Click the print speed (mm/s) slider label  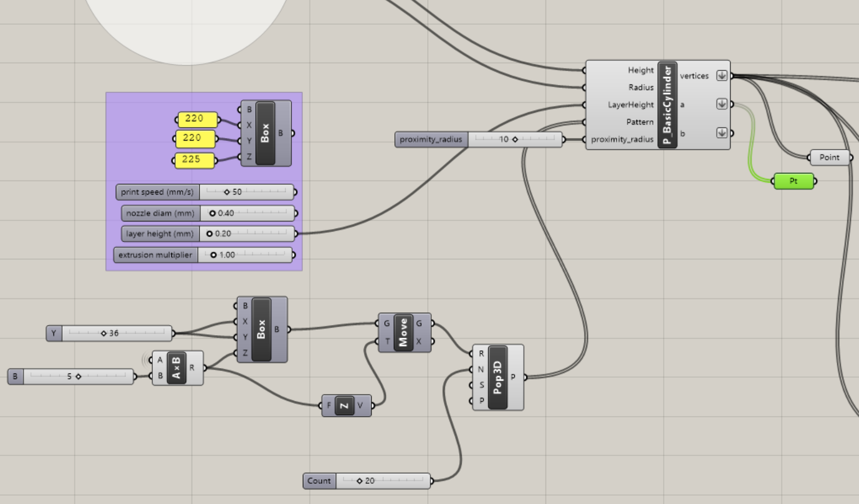157,192
